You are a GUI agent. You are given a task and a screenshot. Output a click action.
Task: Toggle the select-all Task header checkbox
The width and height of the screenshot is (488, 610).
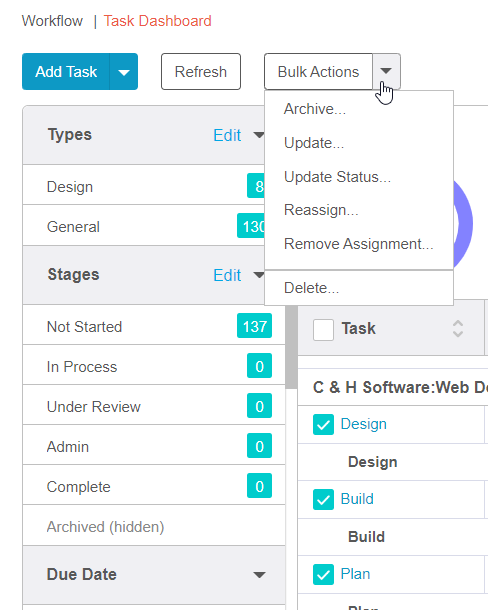tap(323, 330)
